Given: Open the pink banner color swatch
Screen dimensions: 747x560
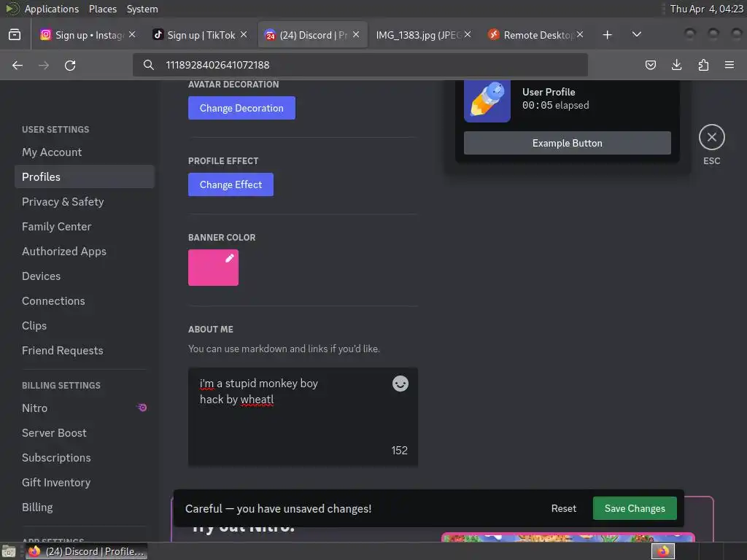Looking at the screenshot, I should (213, 268).
